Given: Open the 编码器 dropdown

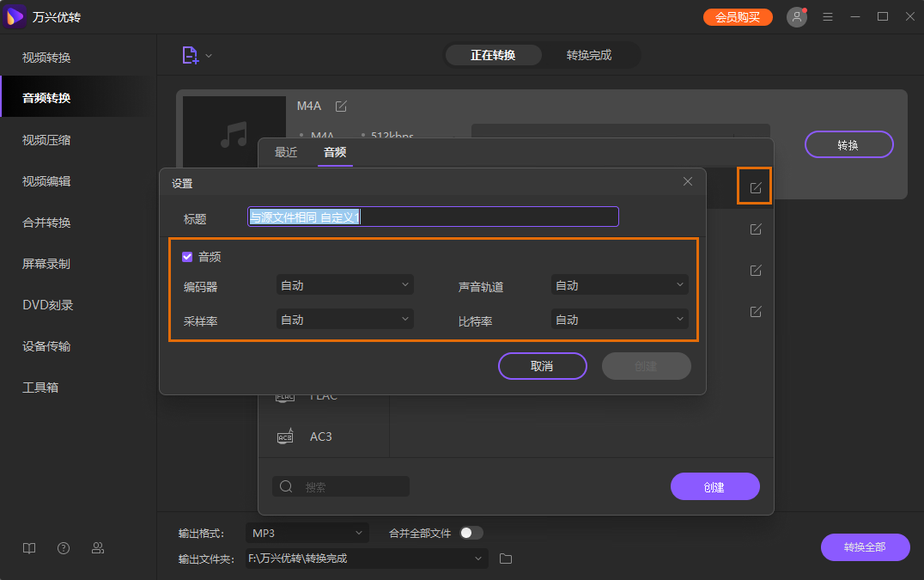Looking at the screenshot, I should (344, 284).
